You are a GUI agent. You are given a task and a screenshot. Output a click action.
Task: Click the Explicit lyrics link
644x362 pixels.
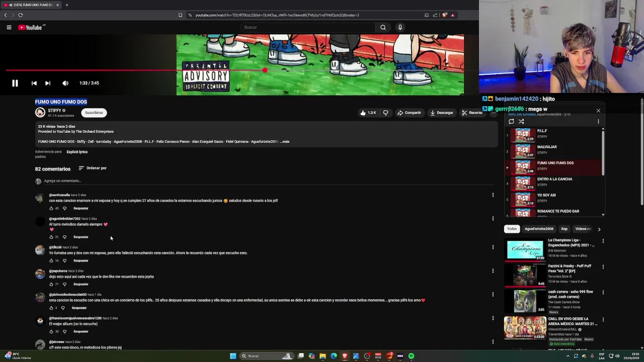point(77,152)
